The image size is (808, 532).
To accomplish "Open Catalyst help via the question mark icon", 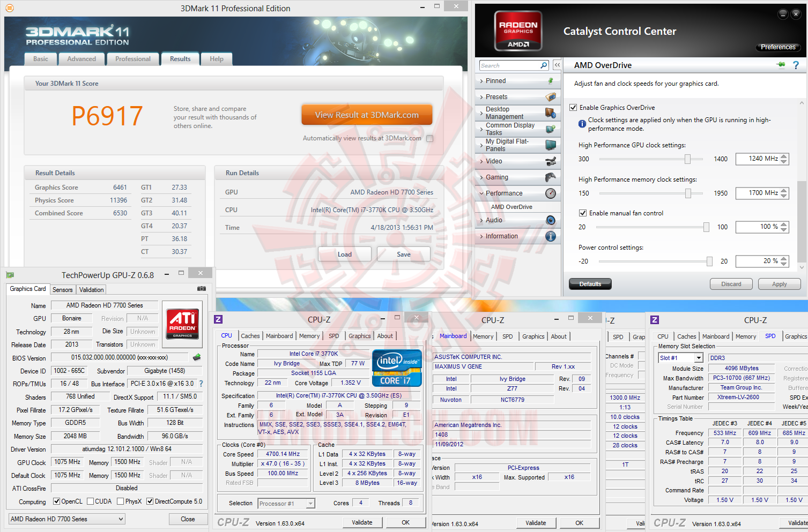I will [x=796, y=65].
